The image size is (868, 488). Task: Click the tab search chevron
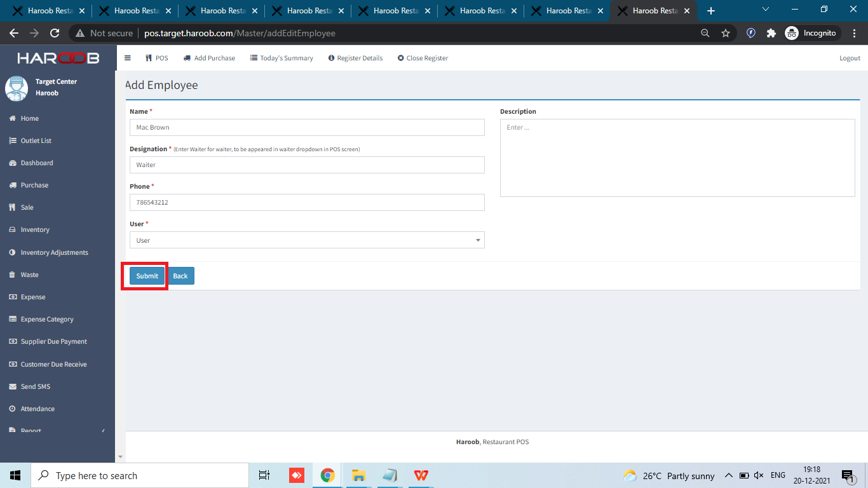(766, 10)
